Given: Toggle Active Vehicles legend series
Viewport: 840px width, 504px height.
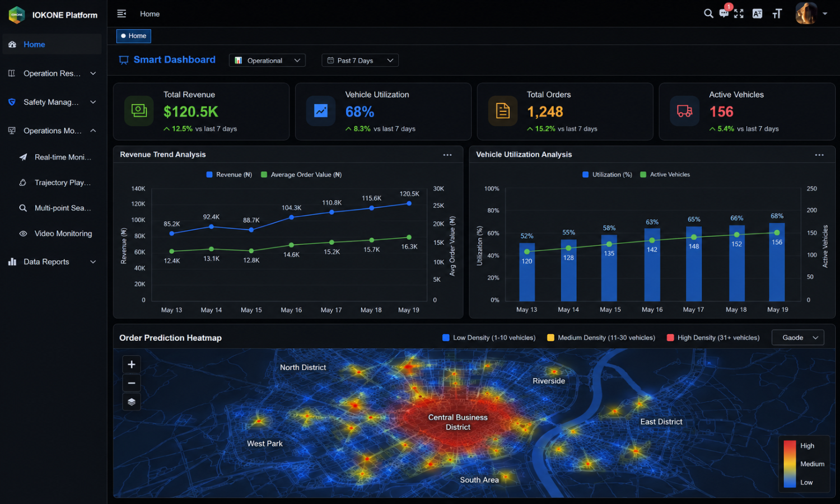Looking at the screenshot, I should (665, 175).
